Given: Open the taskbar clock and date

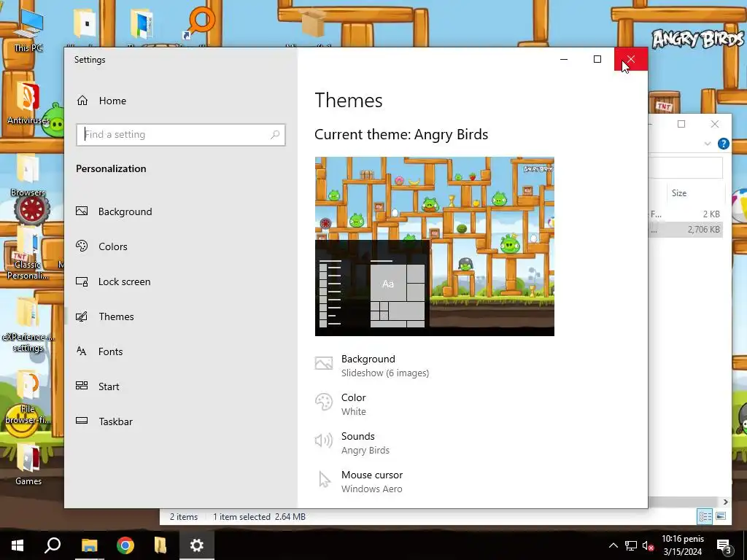Looking at the screenshot, I should coord(683,545).
